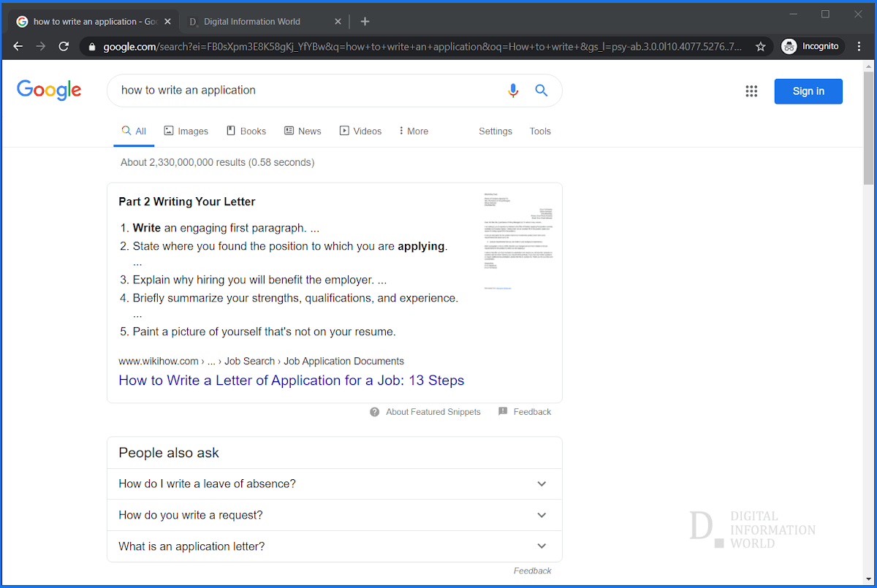Close the Digital Information World tab

click(x=338, y=22)
